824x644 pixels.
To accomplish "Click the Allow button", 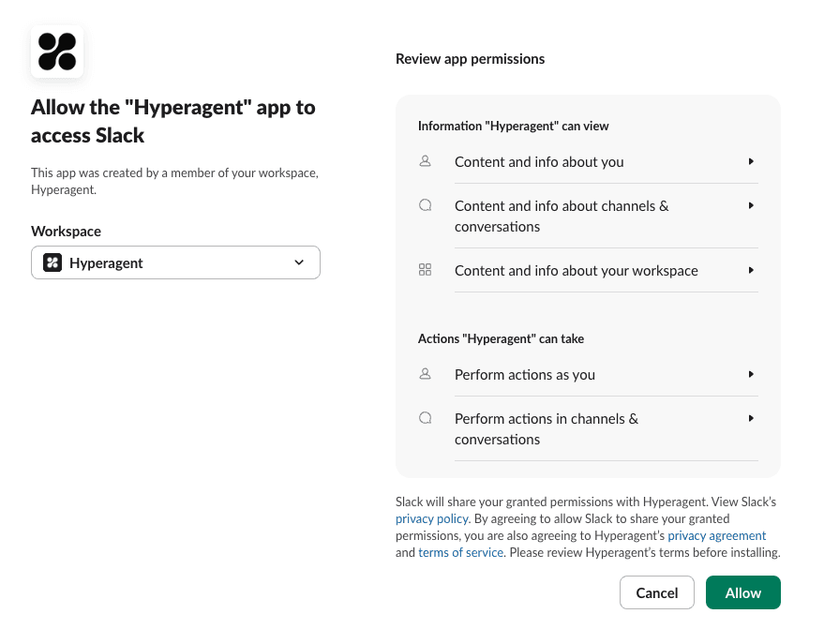I will [743, 592].
